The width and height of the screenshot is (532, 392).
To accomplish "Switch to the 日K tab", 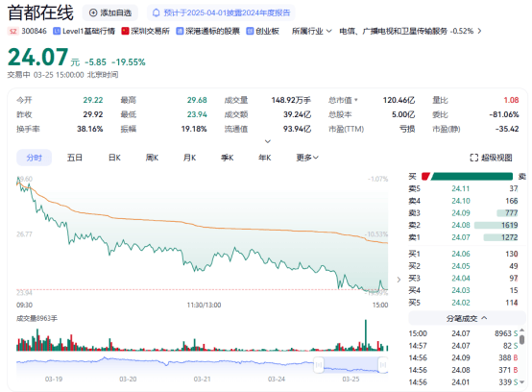I will [114, 158].
